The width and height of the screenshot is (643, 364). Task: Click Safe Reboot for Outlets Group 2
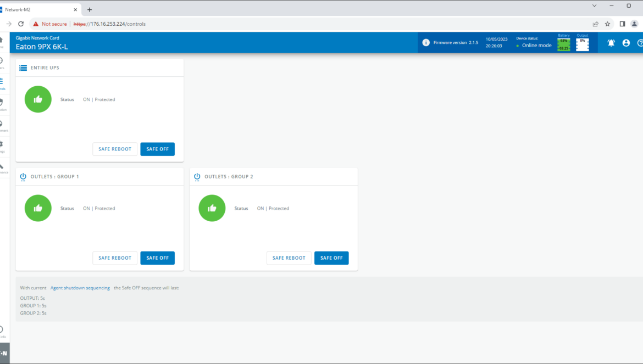289,258
